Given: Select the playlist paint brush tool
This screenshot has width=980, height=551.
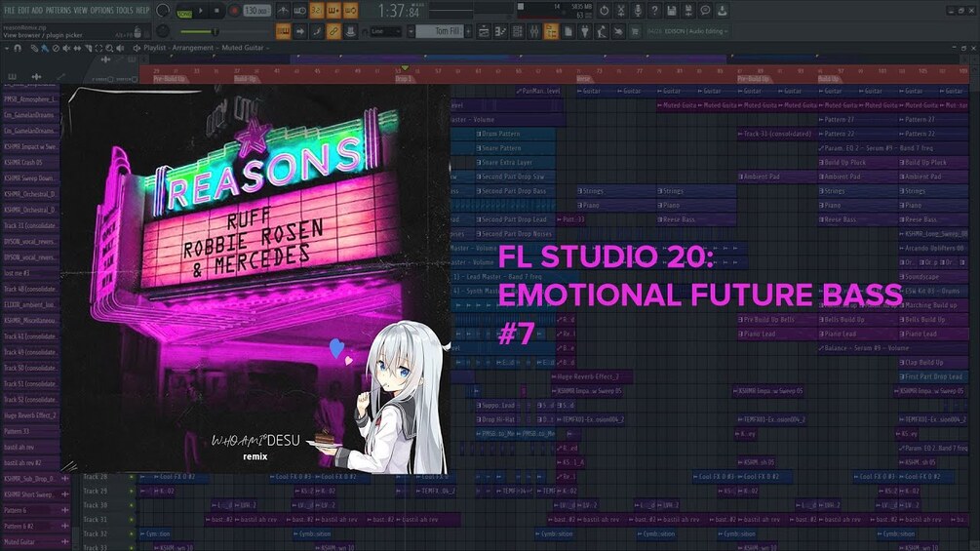Looking at the screenshot, I should tap(45, 48).
